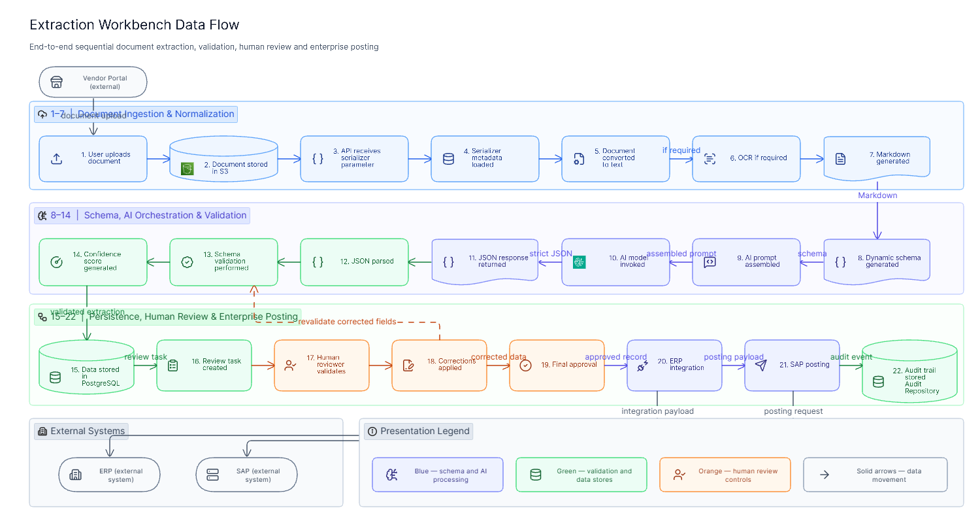980x525 pixels.
Task: Click the 'revalidate corrected fields' edge label
Action: tap(347, 322)
